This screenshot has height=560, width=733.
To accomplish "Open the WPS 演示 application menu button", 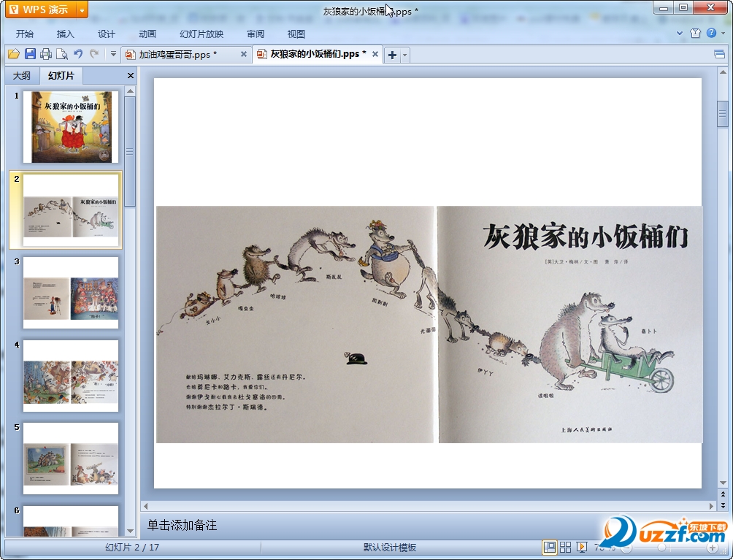I will (41, 9).
